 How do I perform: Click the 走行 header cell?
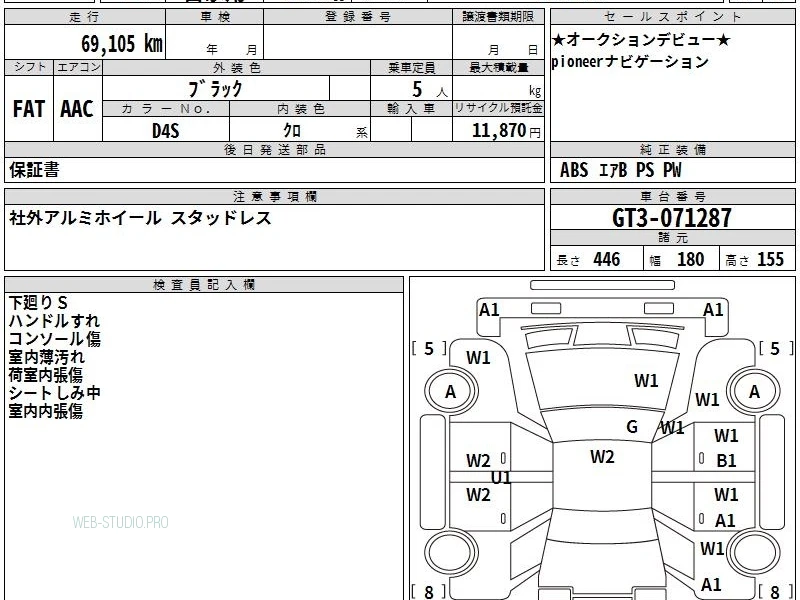click(x=85, y=17)
